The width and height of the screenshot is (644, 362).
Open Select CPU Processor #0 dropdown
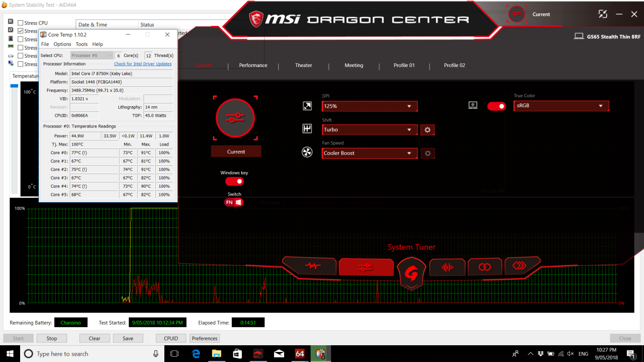[92, 56]
